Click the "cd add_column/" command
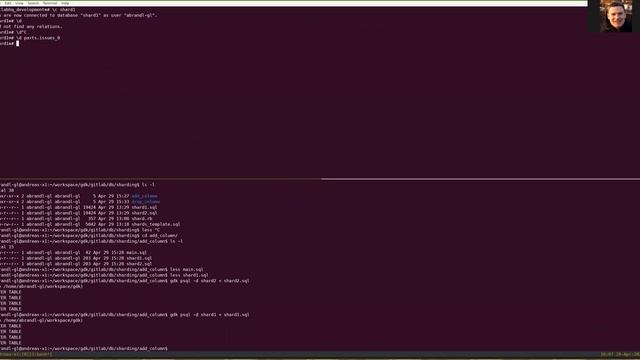The height and width of the screenshot is (360, 640). (160, 236)
